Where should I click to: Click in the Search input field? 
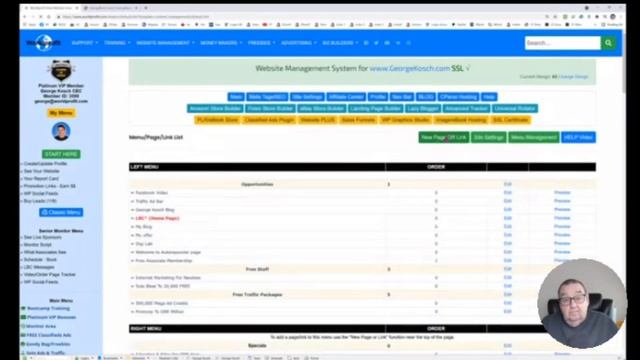point(562,43)
